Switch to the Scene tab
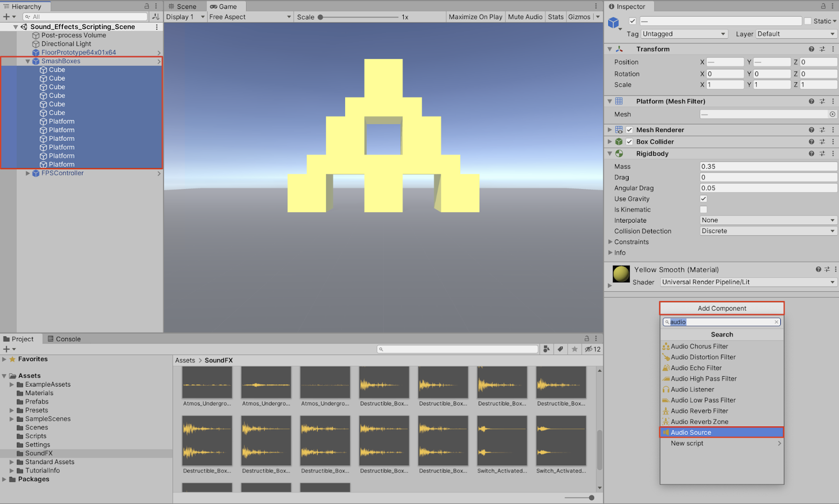This screenshot has width=839, height=504. click(182, 7)
